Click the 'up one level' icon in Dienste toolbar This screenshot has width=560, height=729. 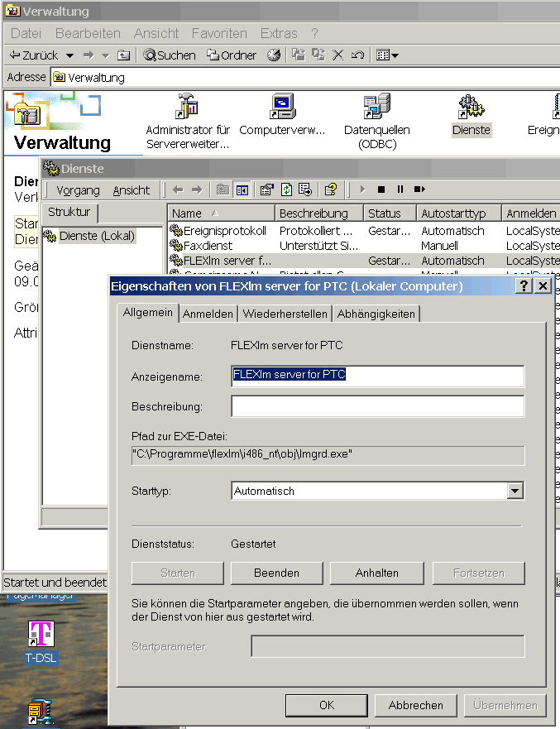click(x=223, y=189)
